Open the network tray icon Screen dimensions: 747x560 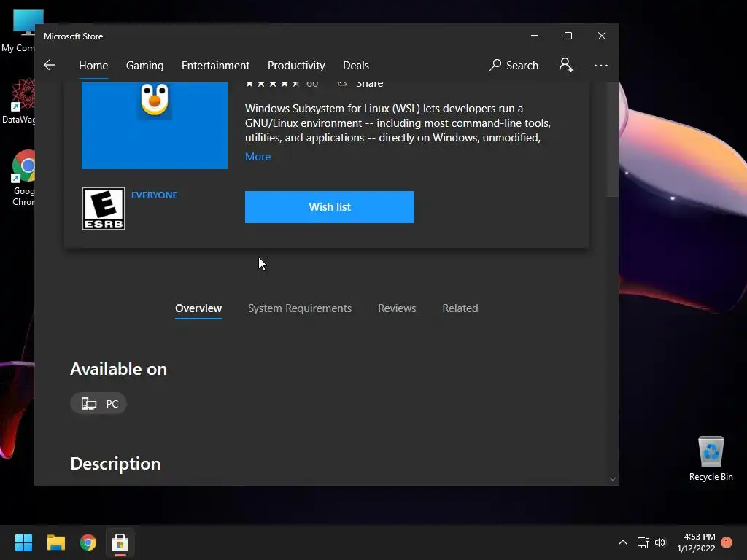(x=643, y=542)
